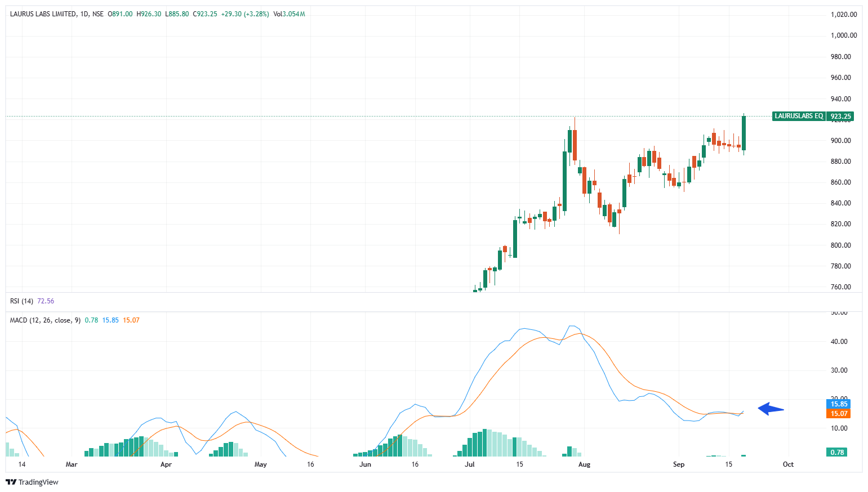Viewport: 868px width, 492px height.
Task: Click the 1,000.00 price axis label
Action: click(x=844, y=35)
